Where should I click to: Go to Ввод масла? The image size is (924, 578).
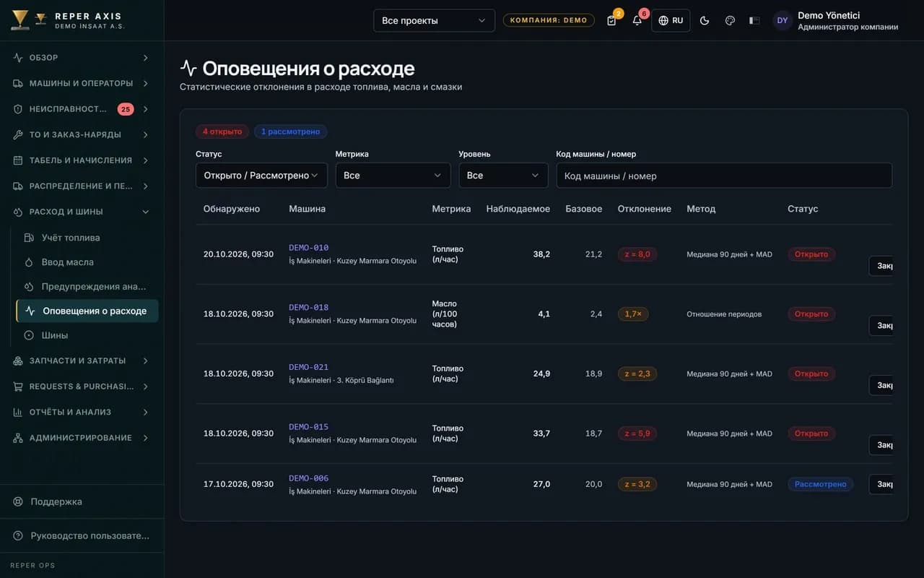pyautogui.click(x=87, y=262)
